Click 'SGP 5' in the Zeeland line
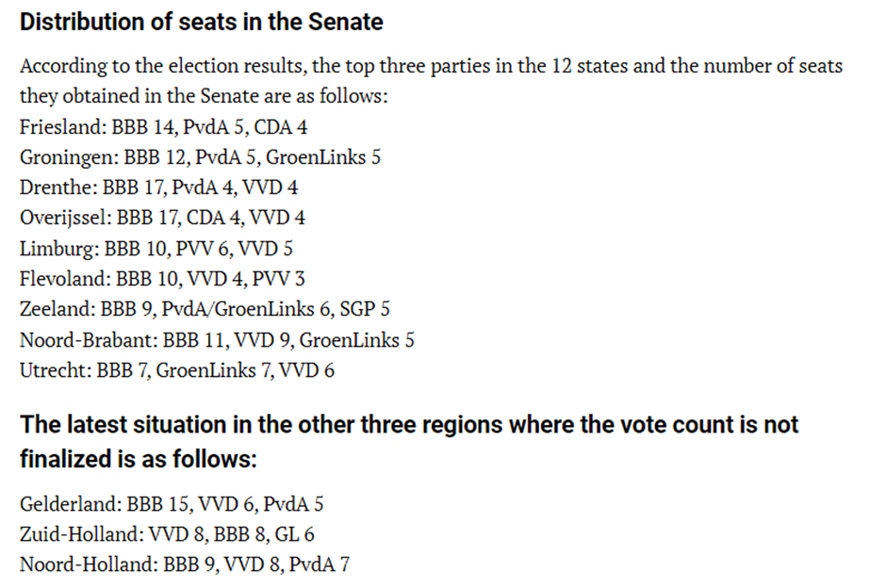Screen dimensions: 886x588 coord(365,309)
